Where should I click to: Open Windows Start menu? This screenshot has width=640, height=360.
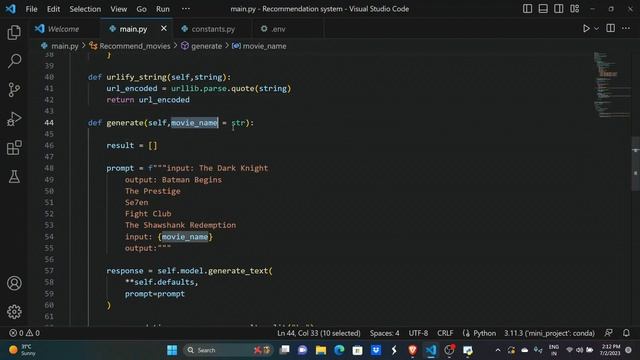pos(172,350)
